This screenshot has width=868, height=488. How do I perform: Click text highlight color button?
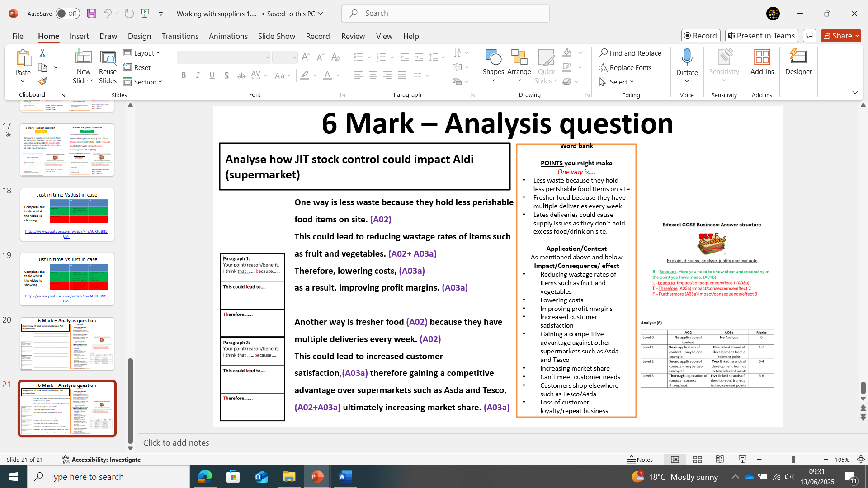coord(304,75)
